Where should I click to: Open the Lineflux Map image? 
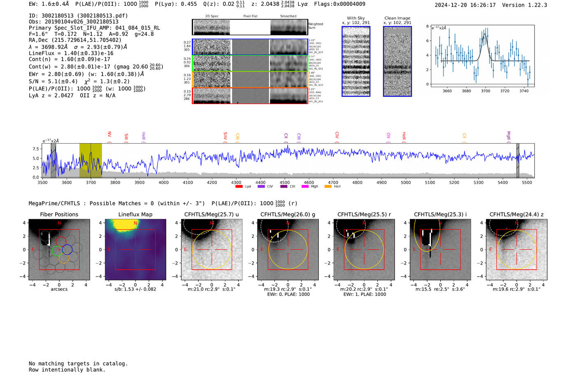click(x=135, y=250)
